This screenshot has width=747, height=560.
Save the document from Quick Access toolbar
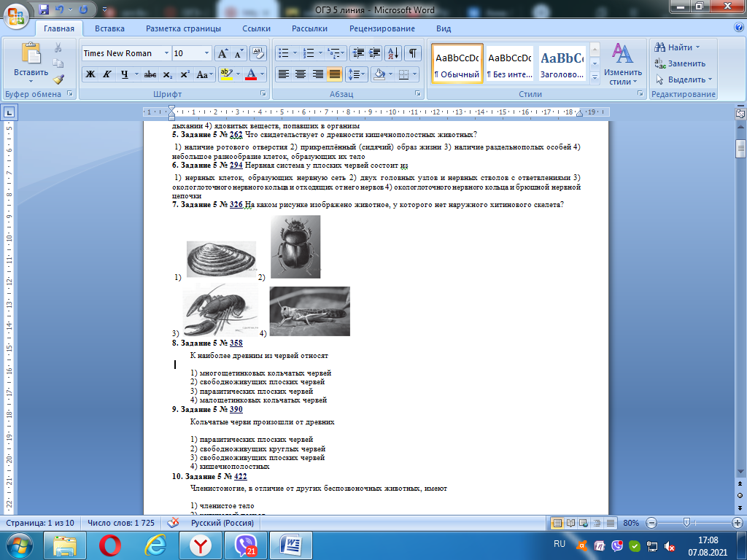tap(43, 9)
